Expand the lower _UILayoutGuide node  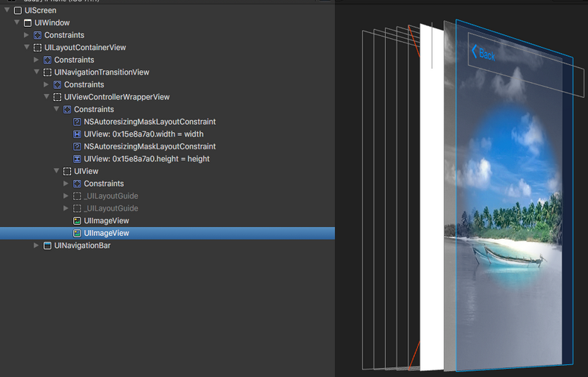tap(66, 208)
